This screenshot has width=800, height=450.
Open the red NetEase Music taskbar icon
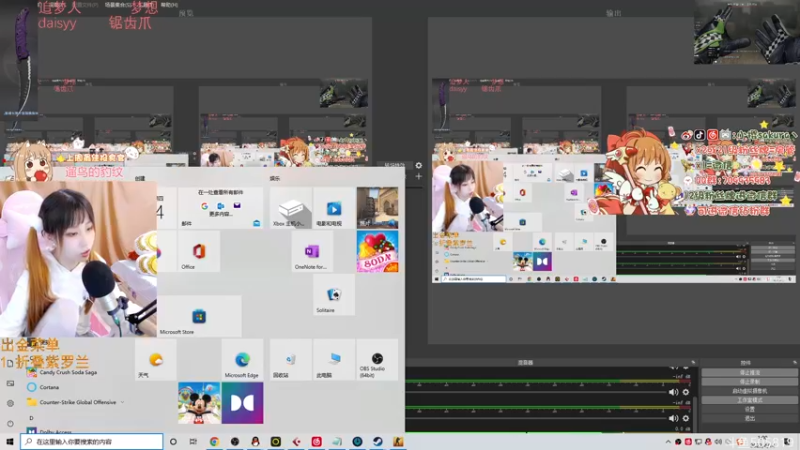pos(316,442)
